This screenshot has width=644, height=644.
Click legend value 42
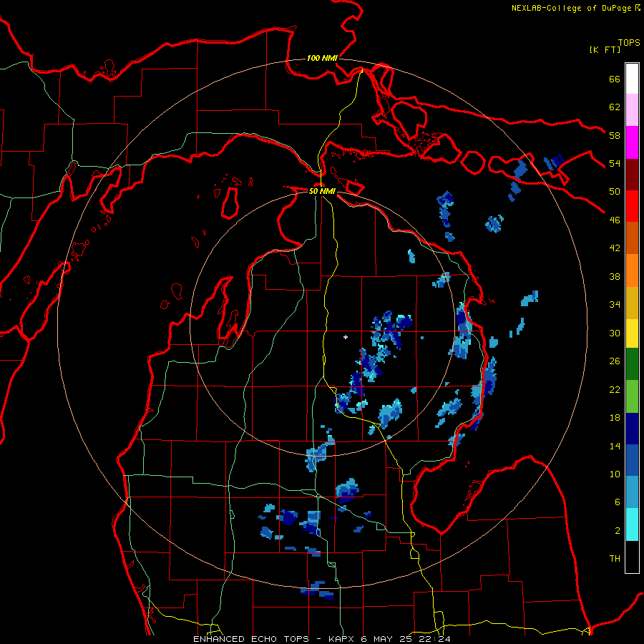(x=615, y=248)
